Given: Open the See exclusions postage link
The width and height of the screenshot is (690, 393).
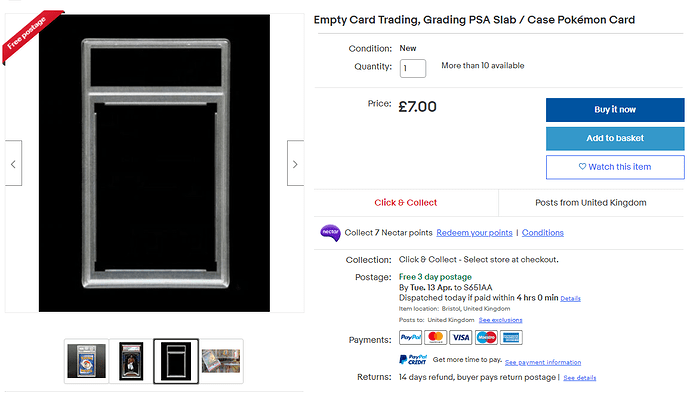Looking at the screenshot, I should click(500, 320).
